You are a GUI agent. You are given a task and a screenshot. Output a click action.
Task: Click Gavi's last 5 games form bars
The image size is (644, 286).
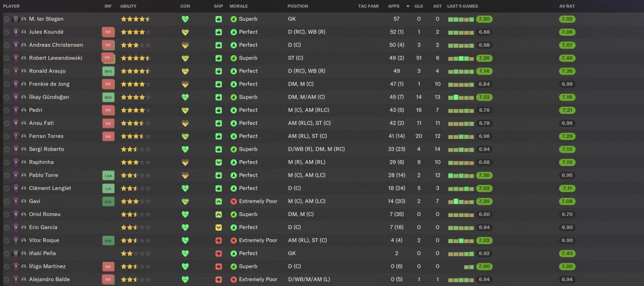tap(461, 201)
